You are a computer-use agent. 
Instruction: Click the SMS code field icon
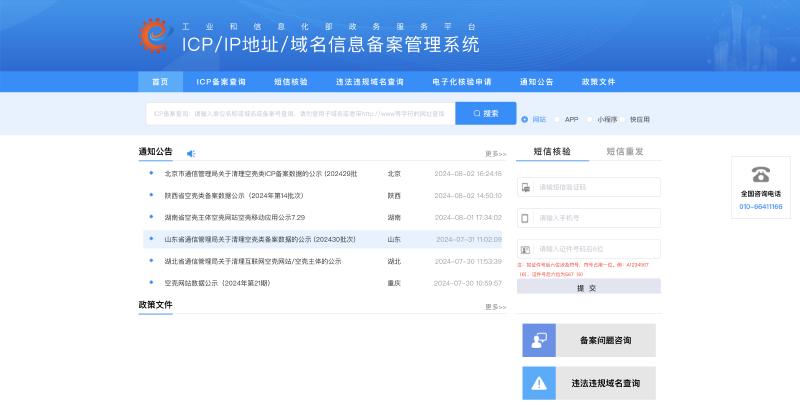526,187
